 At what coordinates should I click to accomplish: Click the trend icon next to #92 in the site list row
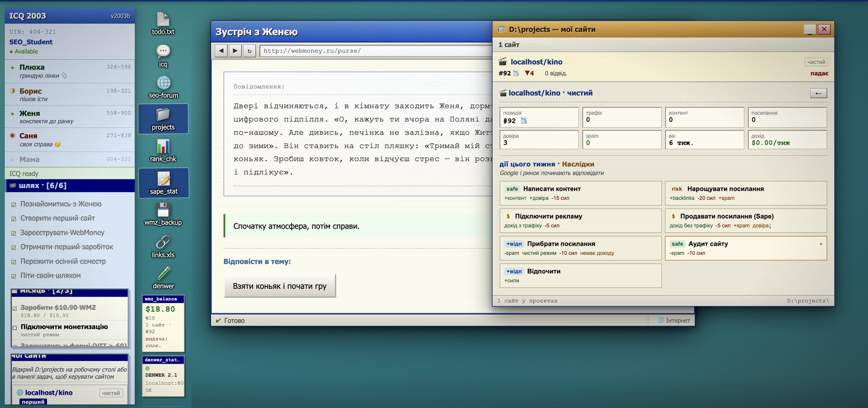tap(516, 73)
